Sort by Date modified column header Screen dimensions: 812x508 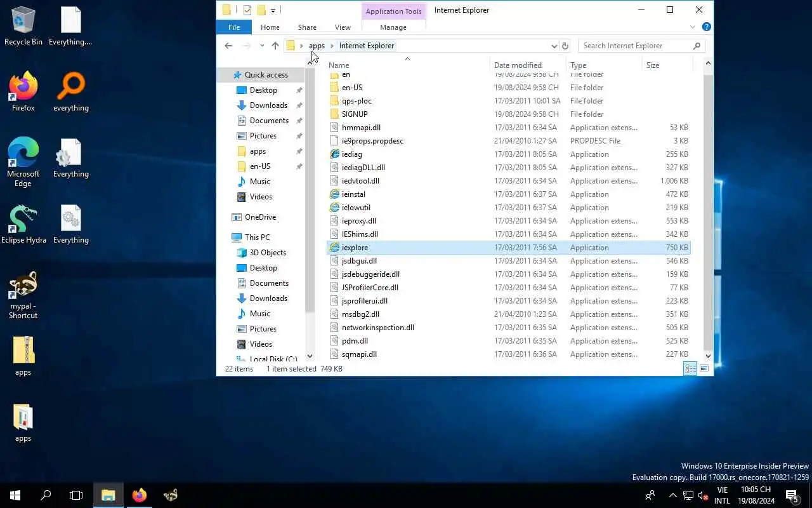coord(528,65)
